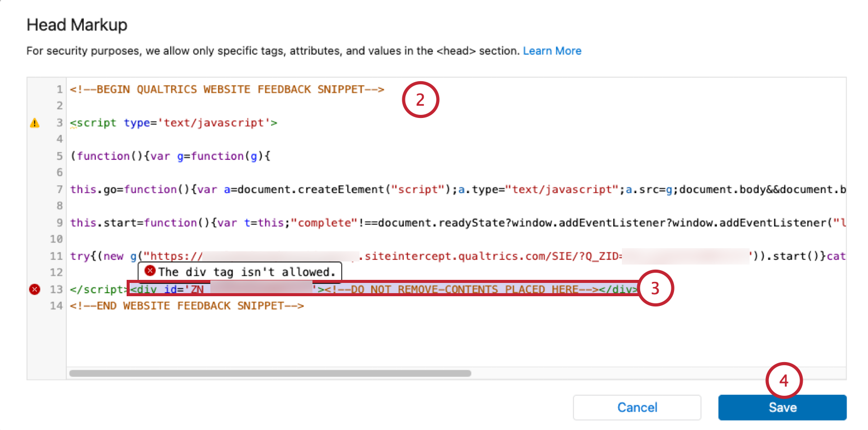Click the line starting with (function(){var g=function(g){
Viewport: 868px width, 430px height.
click(x=171, y=156)
